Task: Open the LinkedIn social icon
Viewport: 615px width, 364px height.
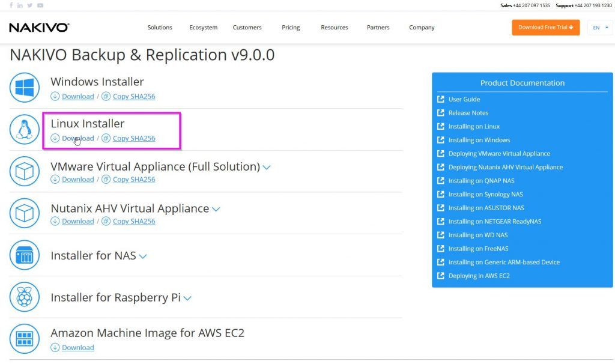Action: pos(20,5)
